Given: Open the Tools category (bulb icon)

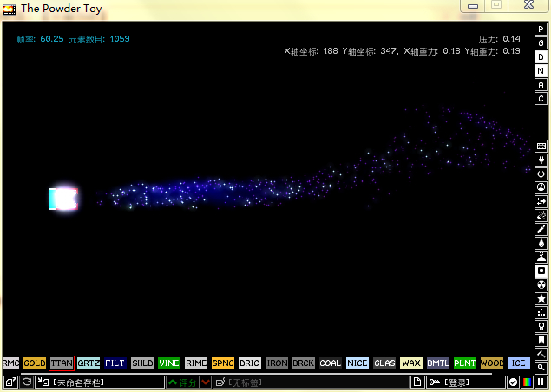Looking at the screenshot, I should tap(541, 326).
